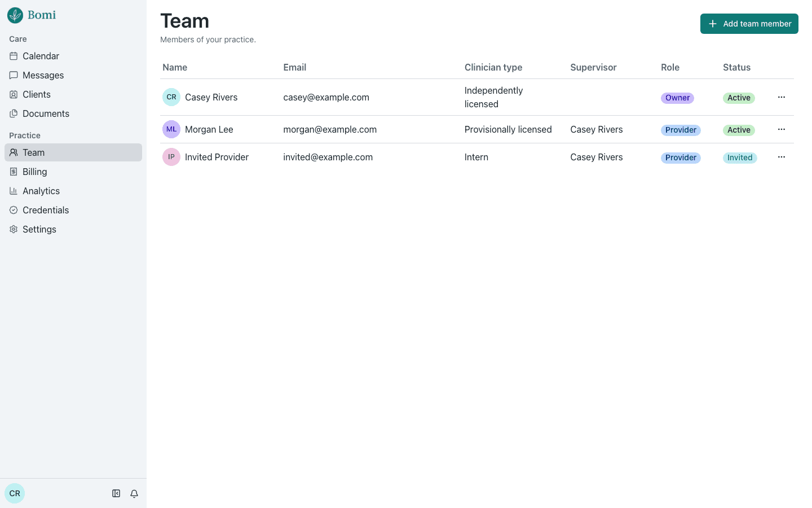Open Analytics page
812x508 pixels.
click(x=73, y=191)
